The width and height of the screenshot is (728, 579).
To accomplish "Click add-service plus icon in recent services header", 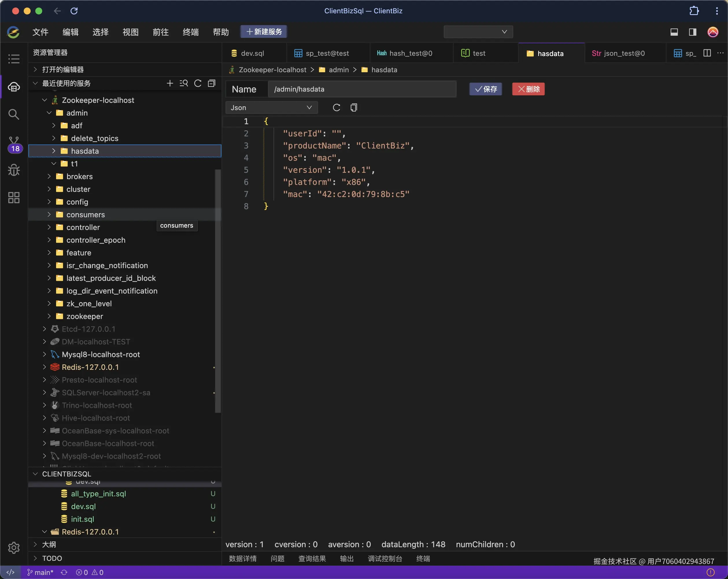I will [x=170, y=83].
